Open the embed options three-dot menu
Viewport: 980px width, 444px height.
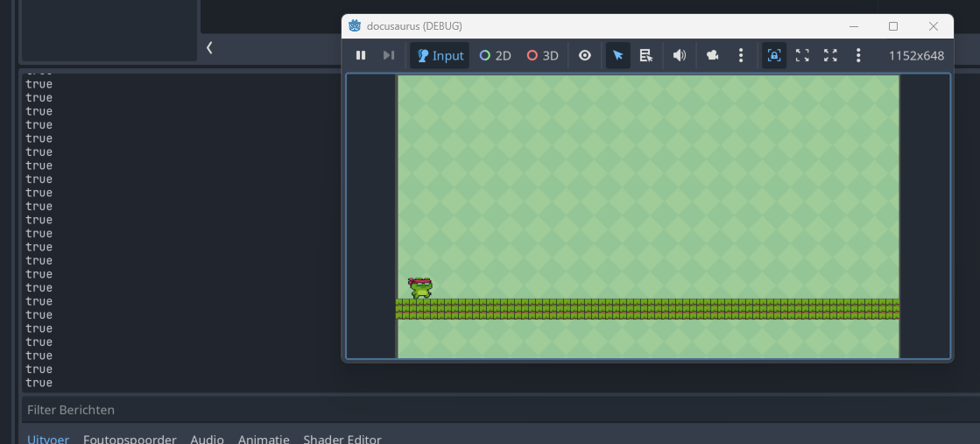tap(858, 55)
